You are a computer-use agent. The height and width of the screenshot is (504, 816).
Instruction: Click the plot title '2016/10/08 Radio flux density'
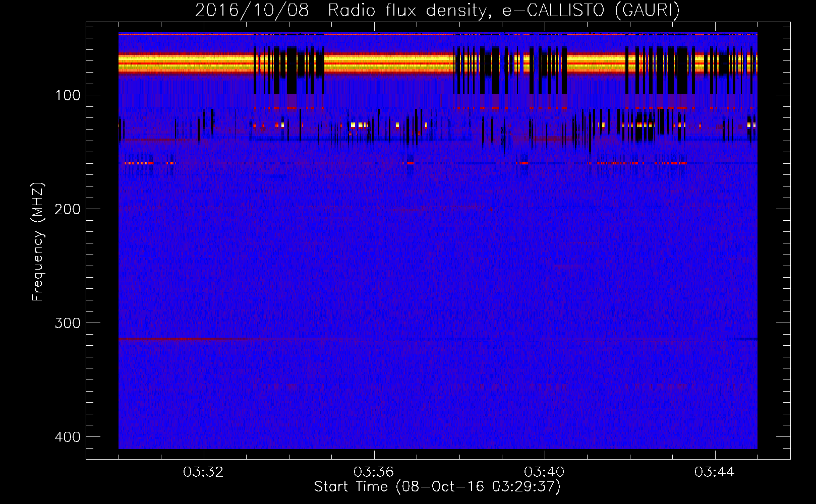pyautogui.click(x=437, y=11)
